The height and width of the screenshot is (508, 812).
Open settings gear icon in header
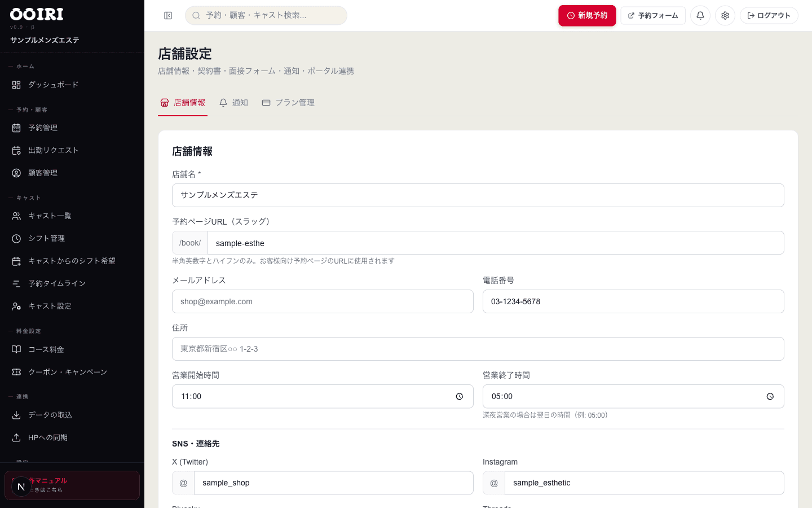pos(725,16)
